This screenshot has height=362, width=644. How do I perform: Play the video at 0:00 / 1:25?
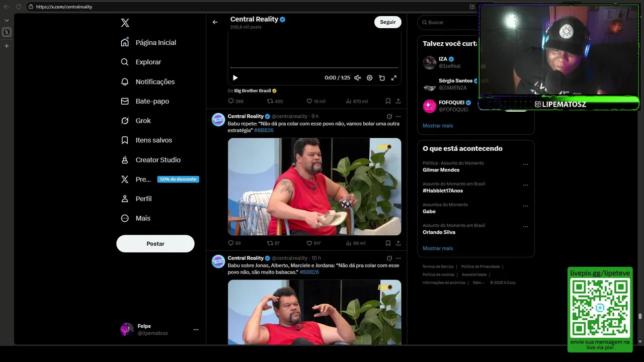click(x=235, y=78)
